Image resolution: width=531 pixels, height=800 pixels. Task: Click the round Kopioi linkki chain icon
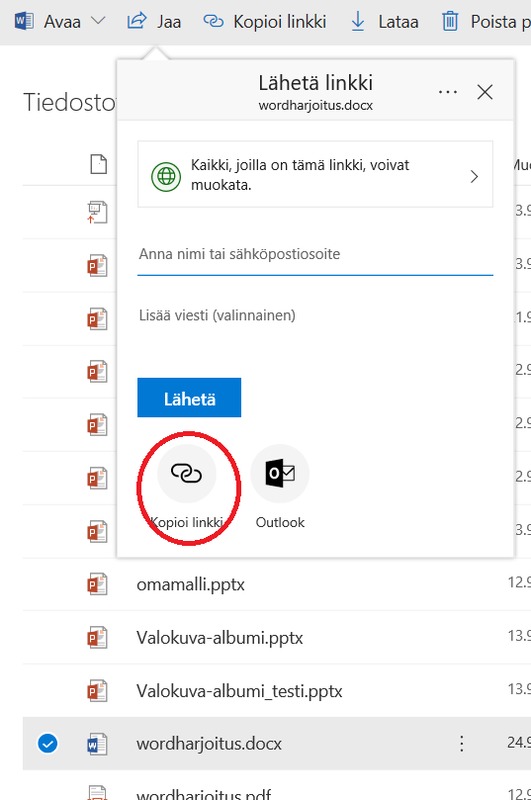point(187,473)
